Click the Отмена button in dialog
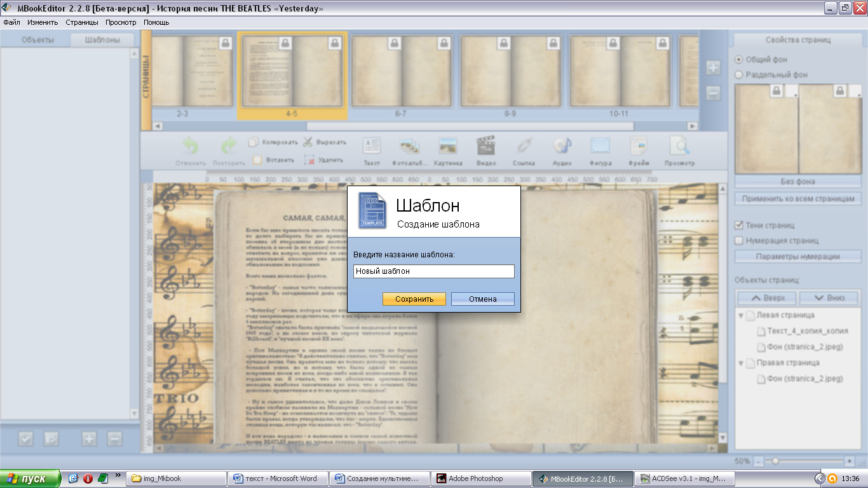 (483, 299)
